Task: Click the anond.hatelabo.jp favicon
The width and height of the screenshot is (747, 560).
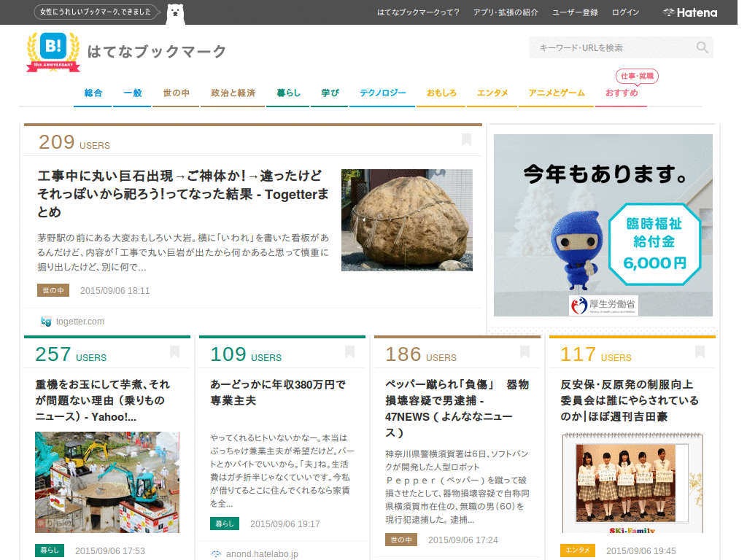Action: 216,554
